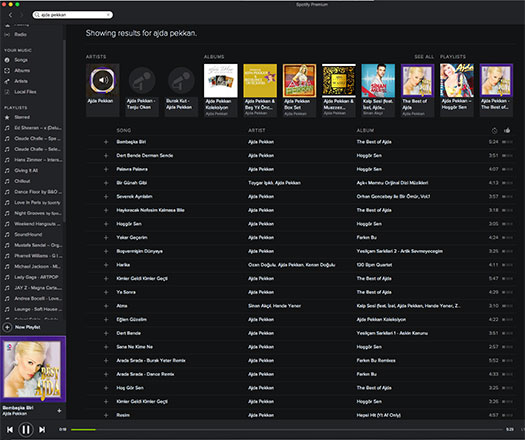Select the song Arada Sırada - Burak Yeter Remix
Viewport: 525px width, 440px height.
[151, 361]
